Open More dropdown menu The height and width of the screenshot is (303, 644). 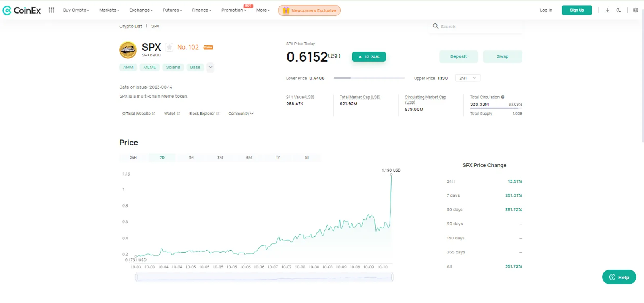click(263, 10)
